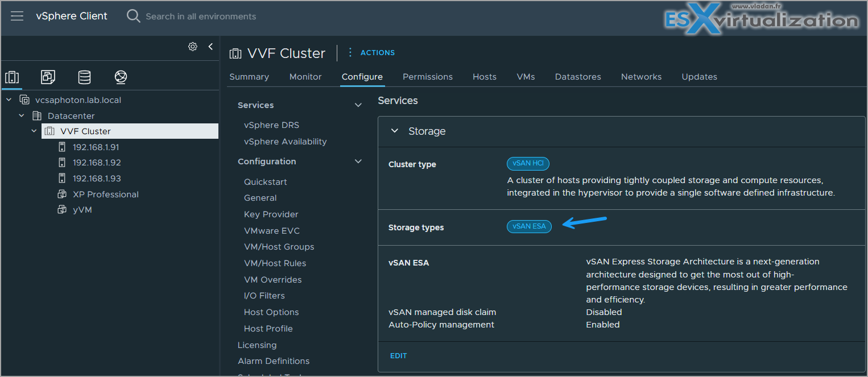Collapse the Storage panel chevron
868x377 pixels.
click(x=395, y=131)
